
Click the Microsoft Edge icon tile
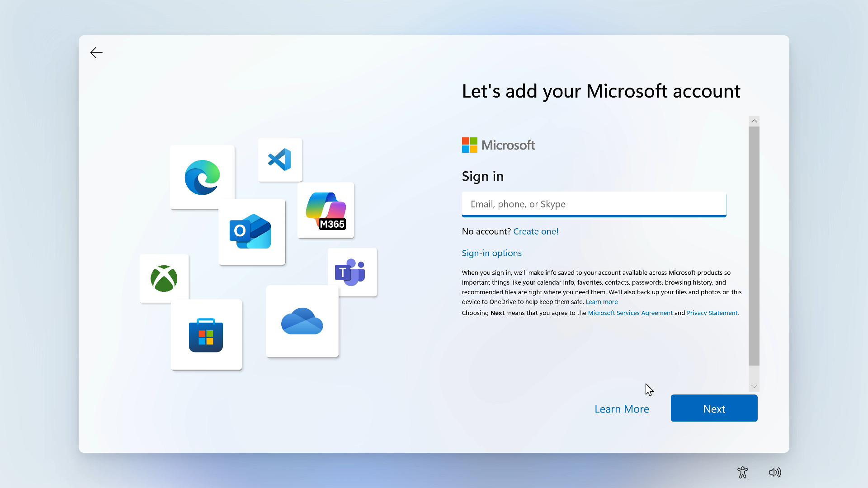point(202,177)
